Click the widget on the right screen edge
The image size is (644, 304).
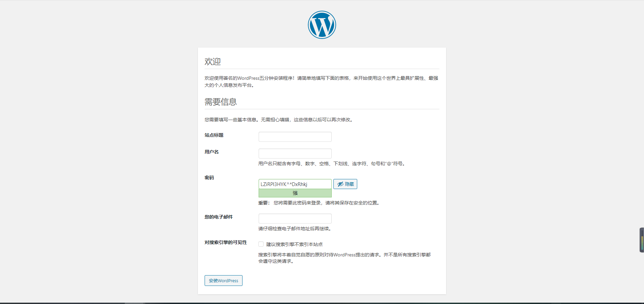(642, 240)
